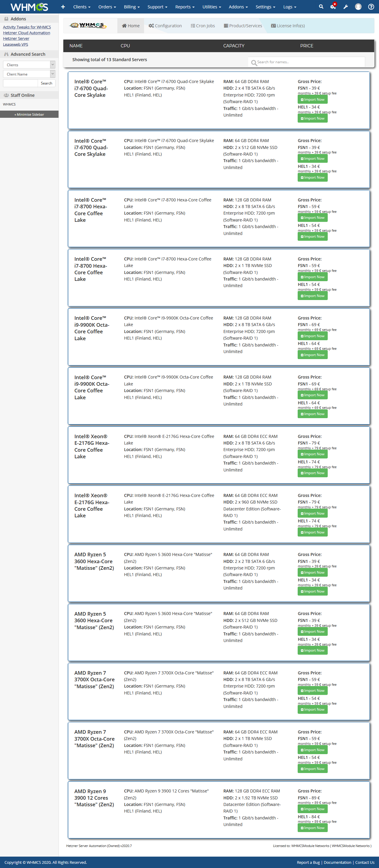Switch to the Home tab
Image resolution: width=379 pixels, height=868 pixels.
(x=131, y=25)
